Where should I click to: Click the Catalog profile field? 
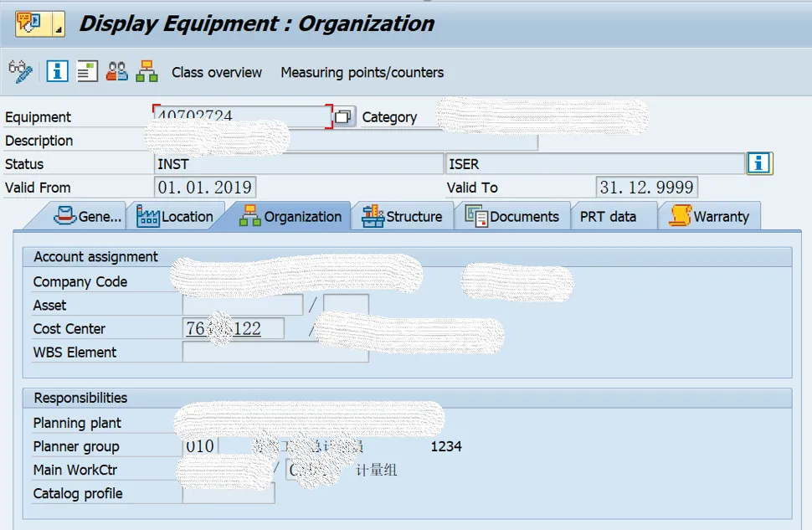tap(229, 492)
